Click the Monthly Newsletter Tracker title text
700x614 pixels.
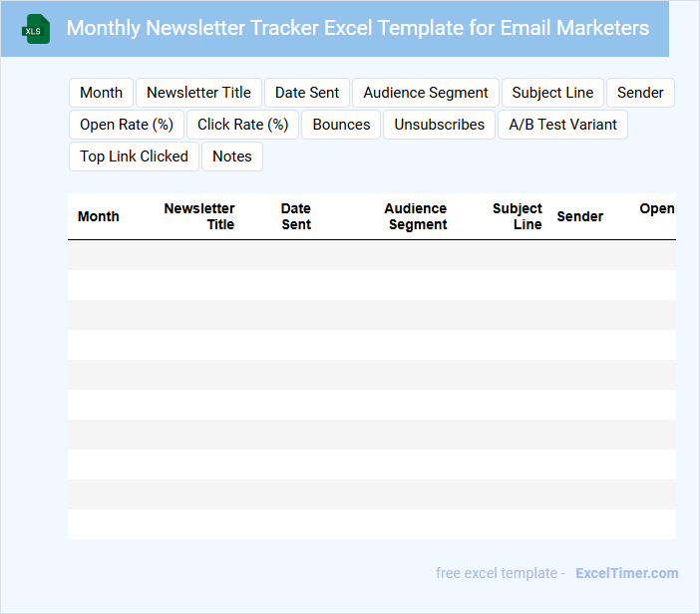coord(357,28)
